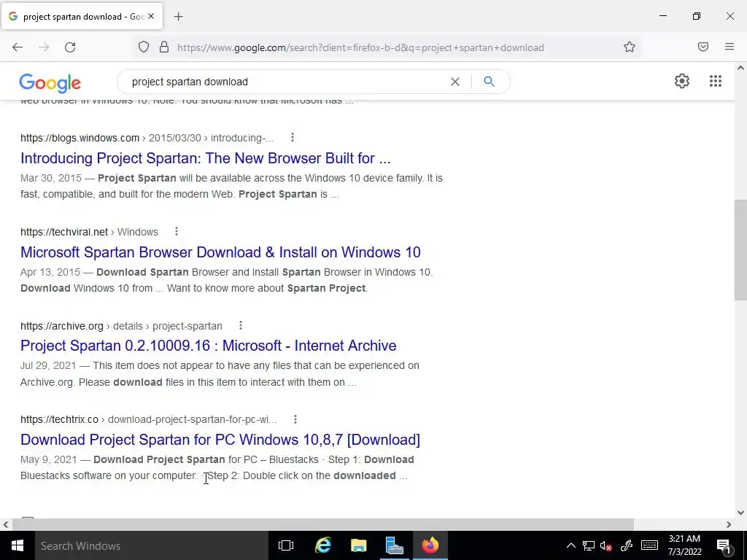The image size is (747, 560).
Task: Go to Google home via logo
Action: tap(50, 83)
